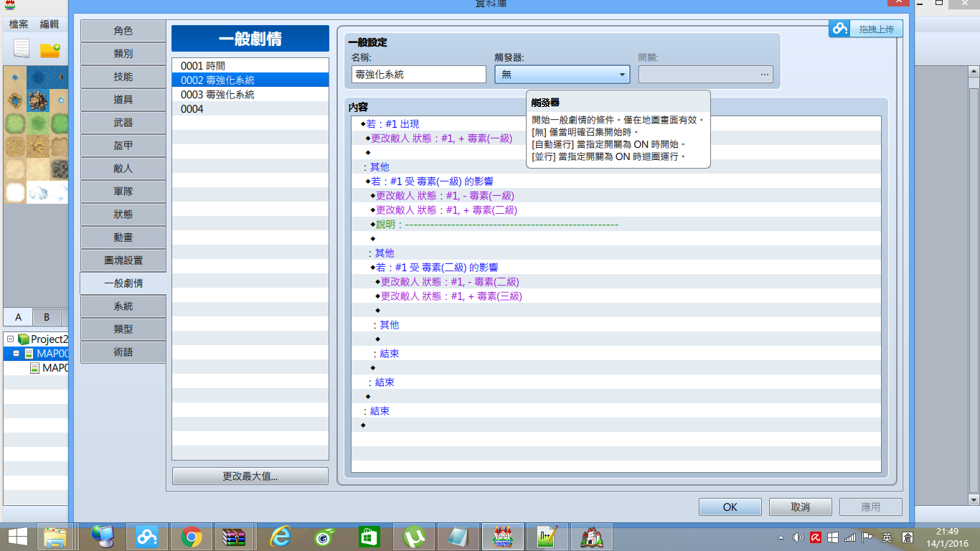
Task: Select list entry 0003 毒強化系統
Action: 250,95
